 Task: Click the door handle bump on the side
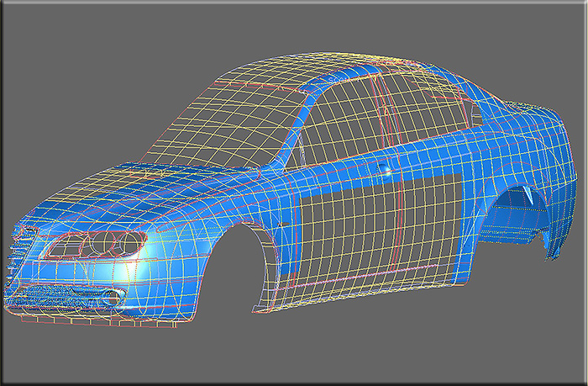(x=384, y=169)
